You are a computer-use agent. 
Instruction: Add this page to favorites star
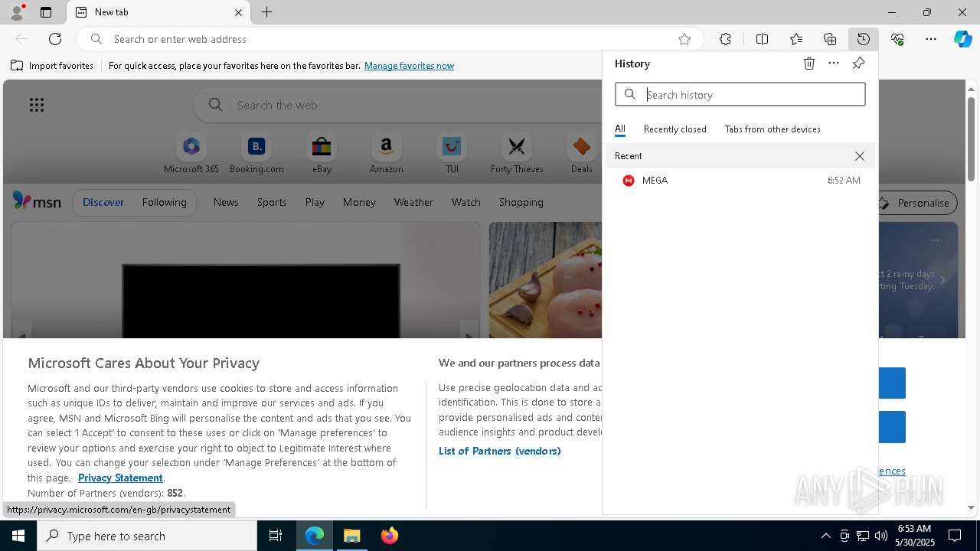[x=684, y=39]
